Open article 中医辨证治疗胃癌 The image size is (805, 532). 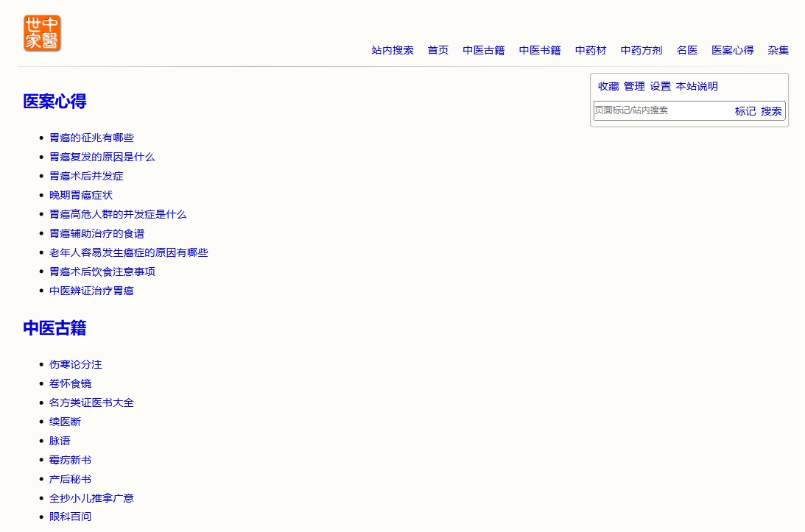pyautogui.click(x=91, y=291)
